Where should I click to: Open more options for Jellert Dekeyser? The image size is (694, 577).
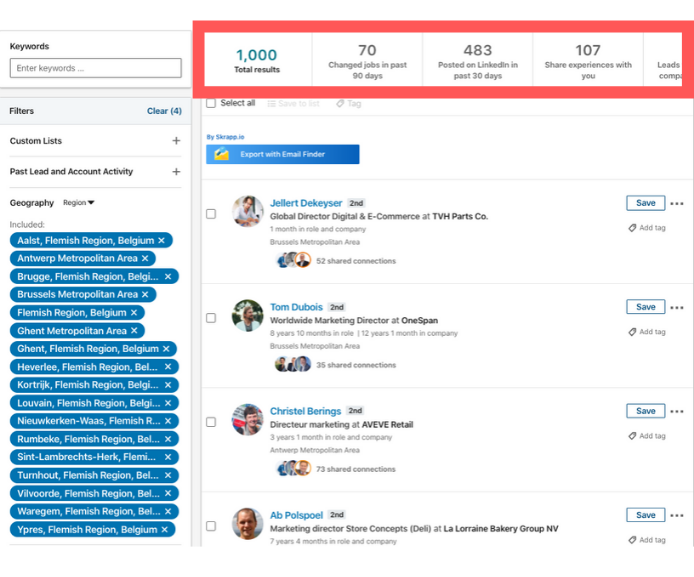pyautogui.click(x=677, y=204)
